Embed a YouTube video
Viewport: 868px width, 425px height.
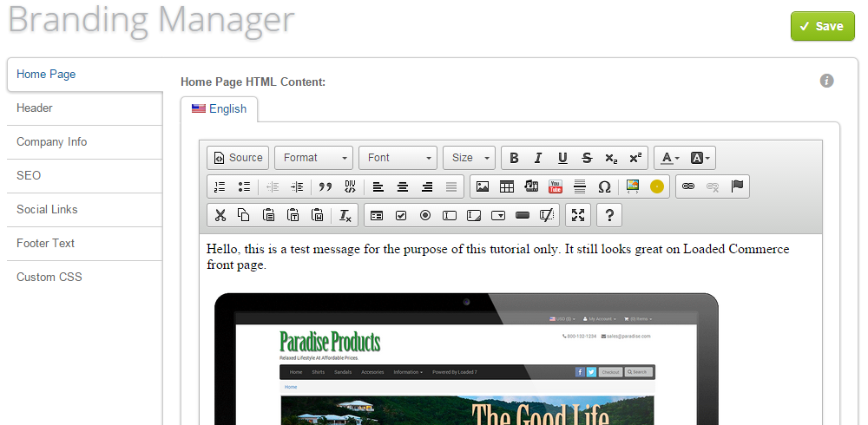(556, 187)
